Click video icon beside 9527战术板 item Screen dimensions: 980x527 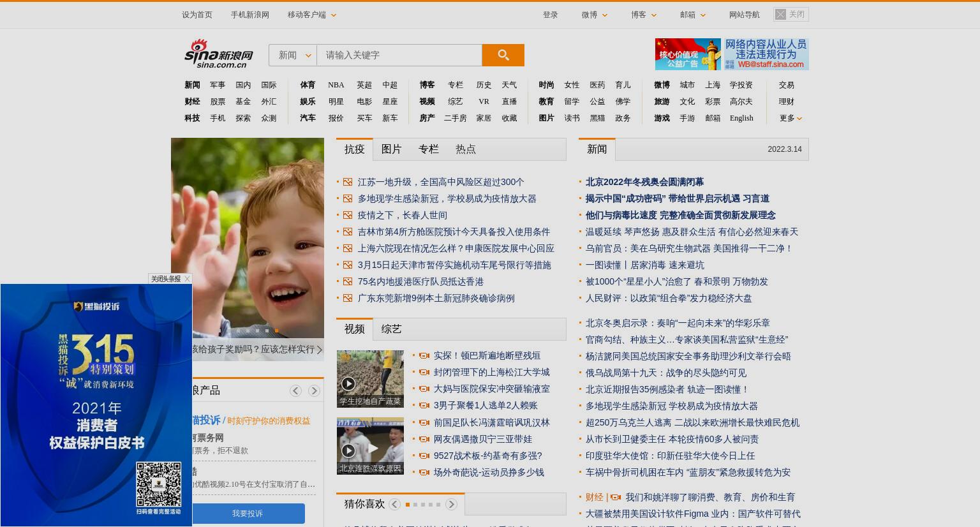click(424, 456)
